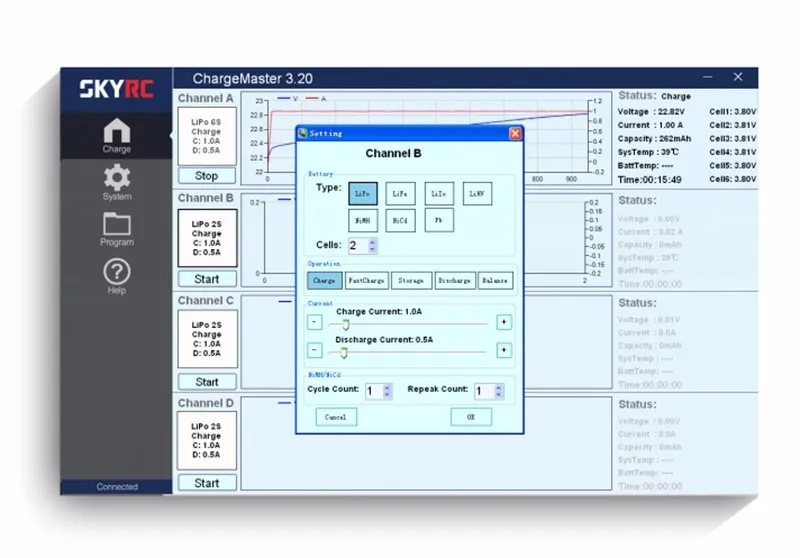This screenshot has width=800, height=558.
Task: Choose the Charge operation
Action: coord(324,281)
